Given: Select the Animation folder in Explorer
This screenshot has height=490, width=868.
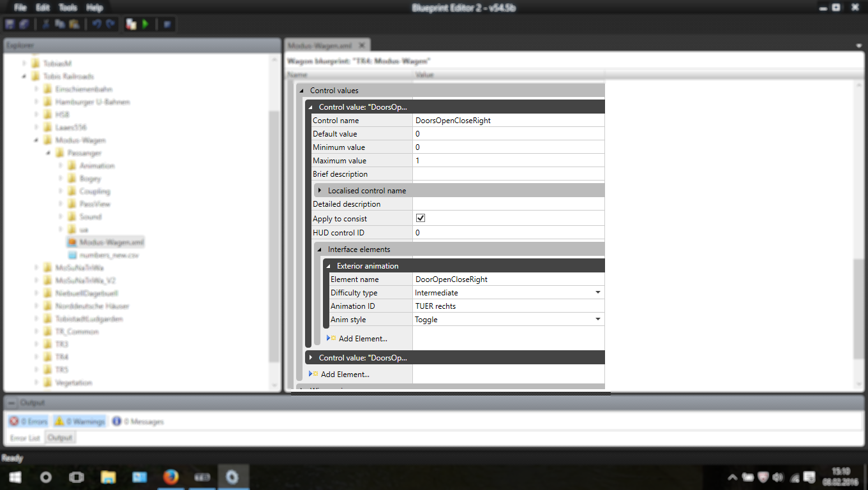Looking at the screenshot, I should coord(91,166).
